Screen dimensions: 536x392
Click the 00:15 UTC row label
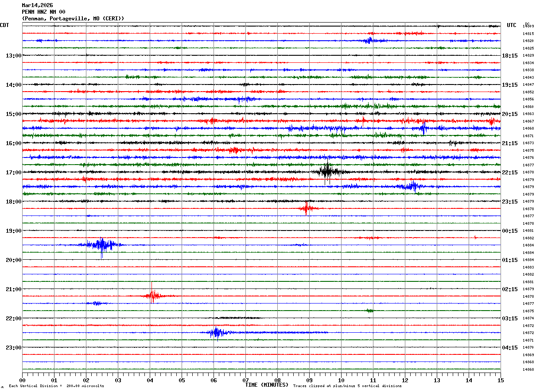click(x=510, y=231)
